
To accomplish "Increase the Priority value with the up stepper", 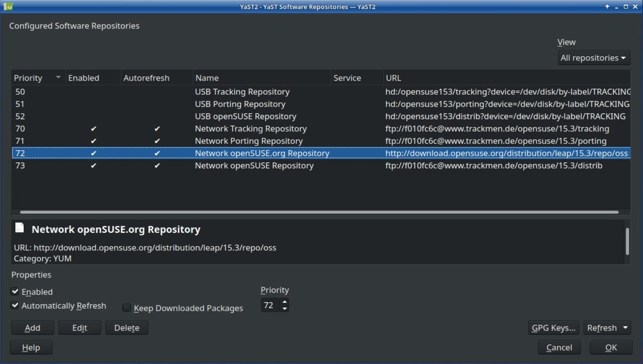I will click(x=285, y=302).
